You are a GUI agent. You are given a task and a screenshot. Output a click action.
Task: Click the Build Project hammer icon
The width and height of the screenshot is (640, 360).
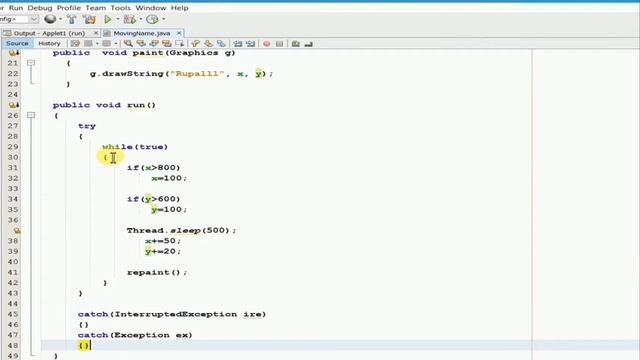point(71,19)
